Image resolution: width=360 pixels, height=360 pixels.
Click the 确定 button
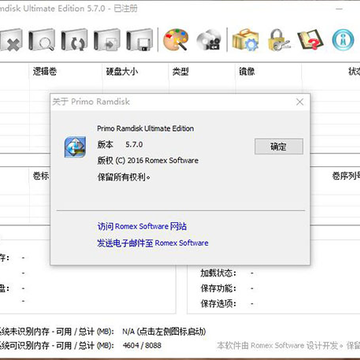(279, 147)
